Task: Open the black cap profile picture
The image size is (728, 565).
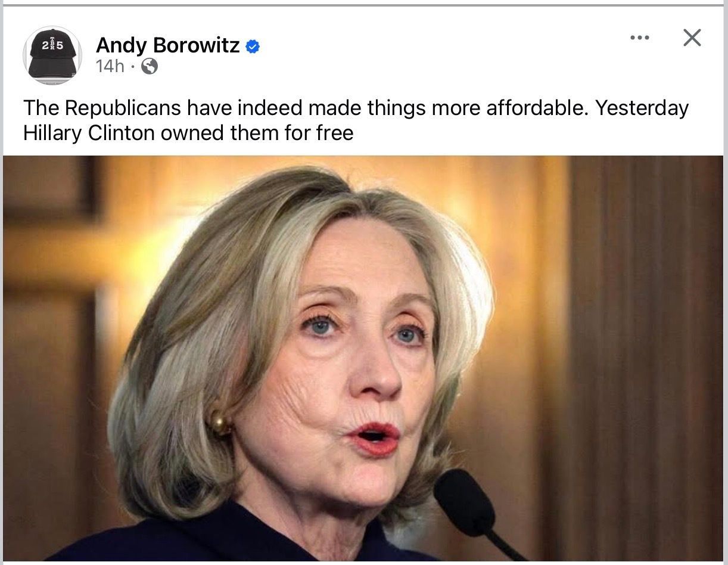Action: click(52, 55)
